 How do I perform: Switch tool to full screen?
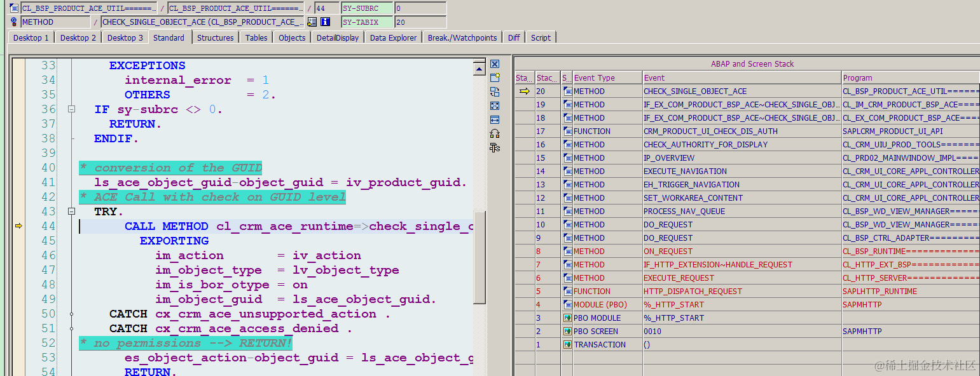pos(495,105)
